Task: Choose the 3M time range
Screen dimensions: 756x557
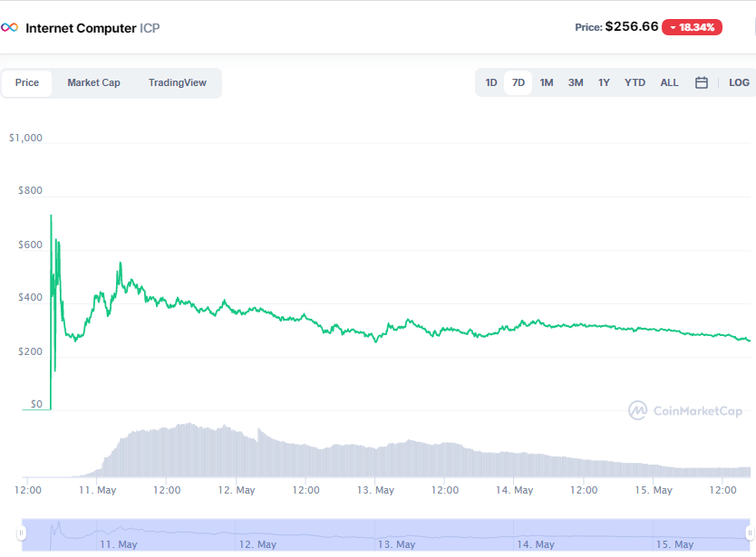Action: (x=576, y=83)
